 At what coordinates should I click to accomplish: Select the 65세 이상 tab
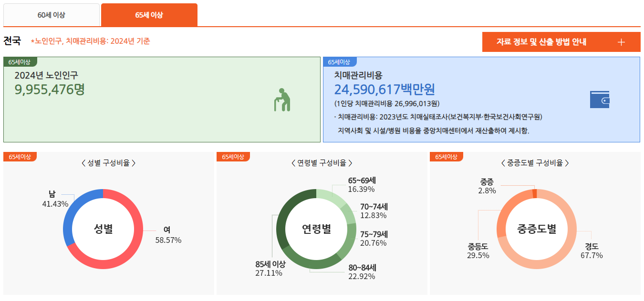148,15
